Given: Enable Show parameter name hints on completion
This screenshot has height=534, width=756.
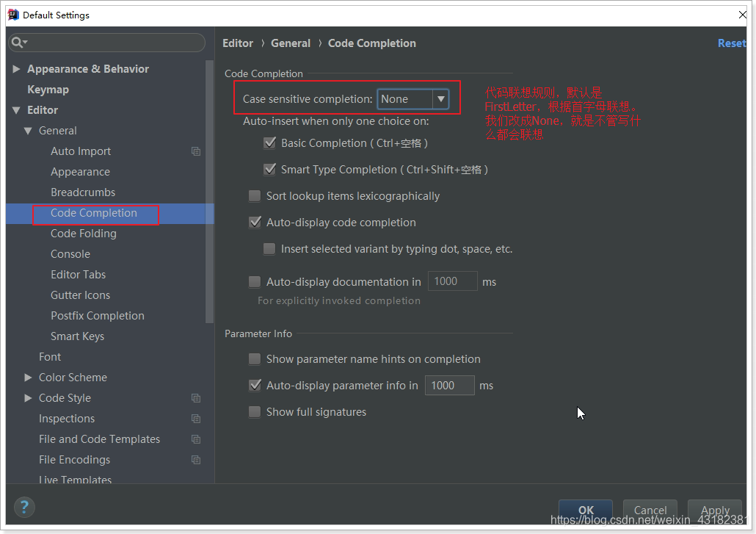Looking at the screenshot, I should [x=255, y=359].
